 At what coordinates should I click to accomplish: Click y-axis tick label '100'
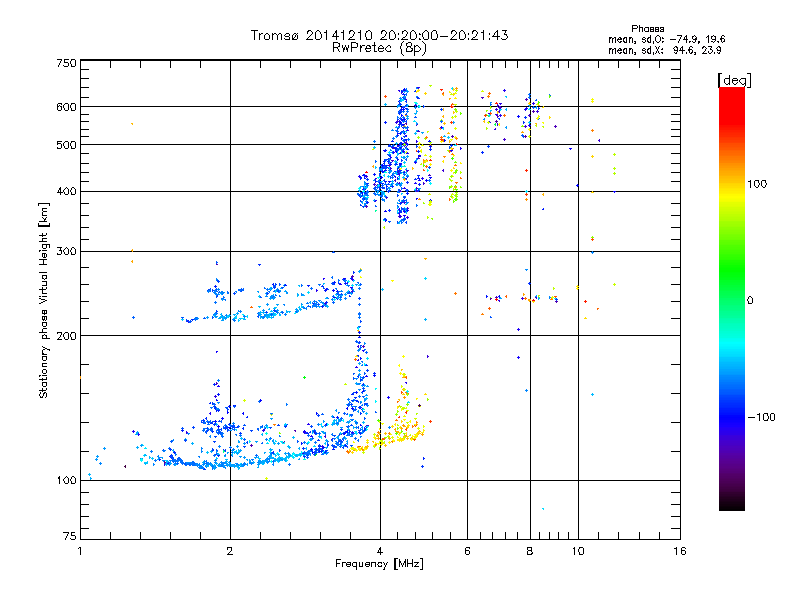(x=66, y=480)
